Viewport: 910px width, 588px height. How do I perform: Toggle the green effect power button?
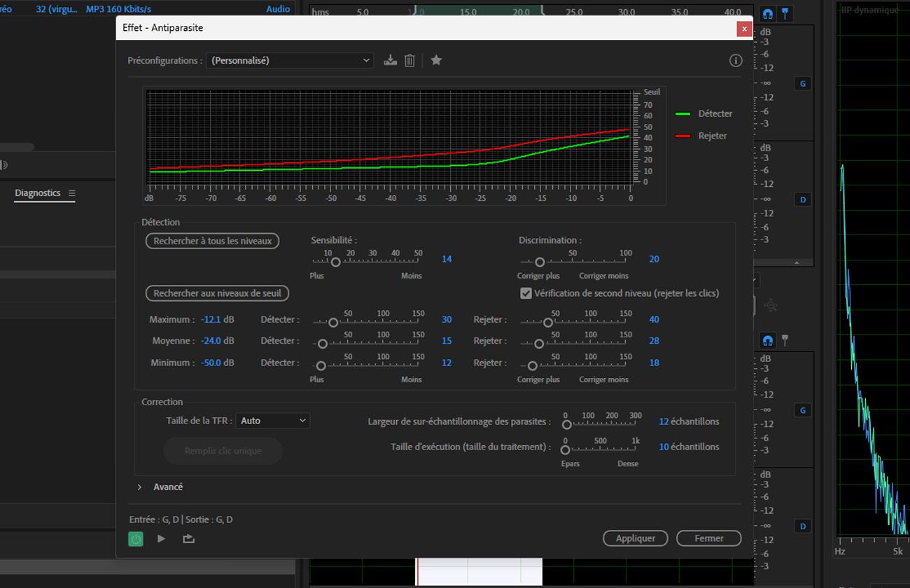pyautogui.click(x=136, y=538)
